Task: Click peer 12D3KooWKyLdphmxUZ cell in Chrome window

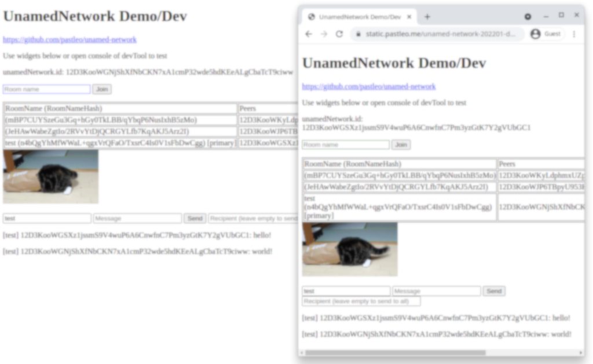Action: 541,175
